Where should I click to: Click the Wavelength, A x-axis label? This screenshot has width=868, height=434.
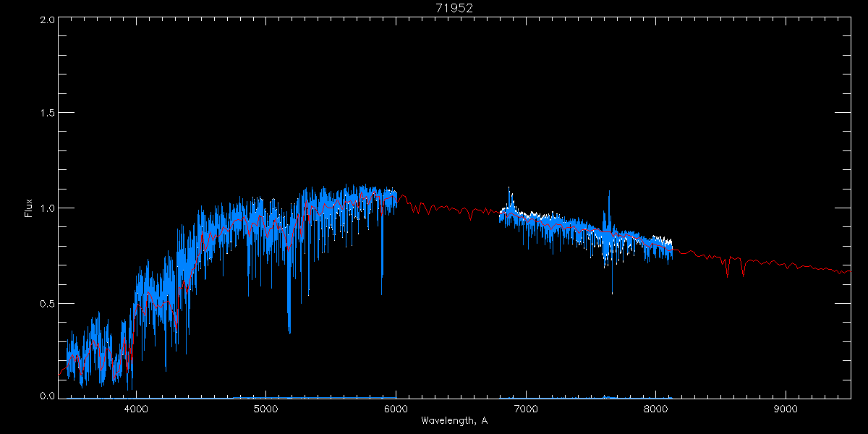(454, 421)
